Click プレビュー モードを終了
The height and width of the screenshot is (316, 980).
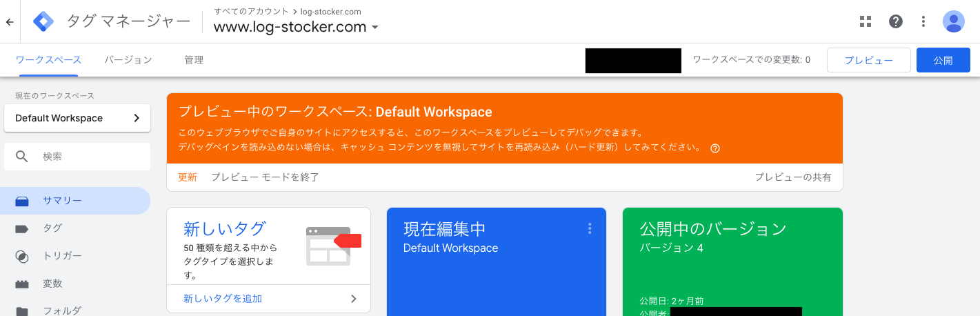coord(265,177)
